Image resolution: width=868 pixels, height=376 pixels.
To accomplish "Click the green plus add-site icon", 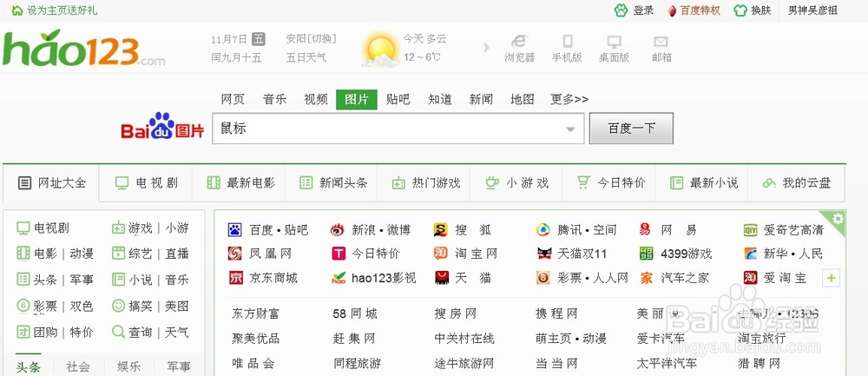I will (831, 278).
